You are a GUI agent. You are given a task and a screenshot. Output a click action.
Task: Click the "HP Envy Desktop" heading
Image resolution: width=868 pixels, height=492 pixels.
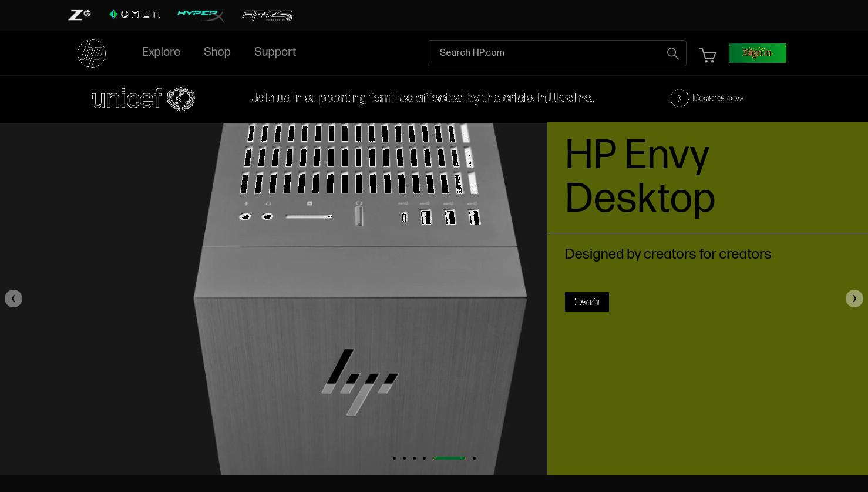(x=640, y=177)
